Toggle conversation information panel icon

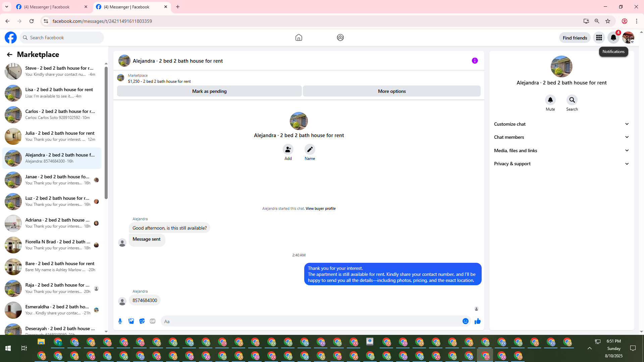tap(475, 61)
